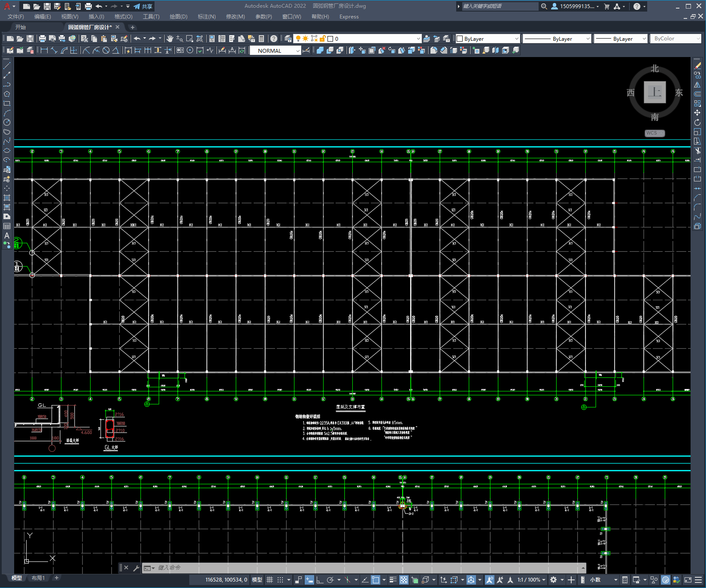Toggle ortho mode in status bar
The width and height of the screenshot is (706, 588).
click(320, 580)
